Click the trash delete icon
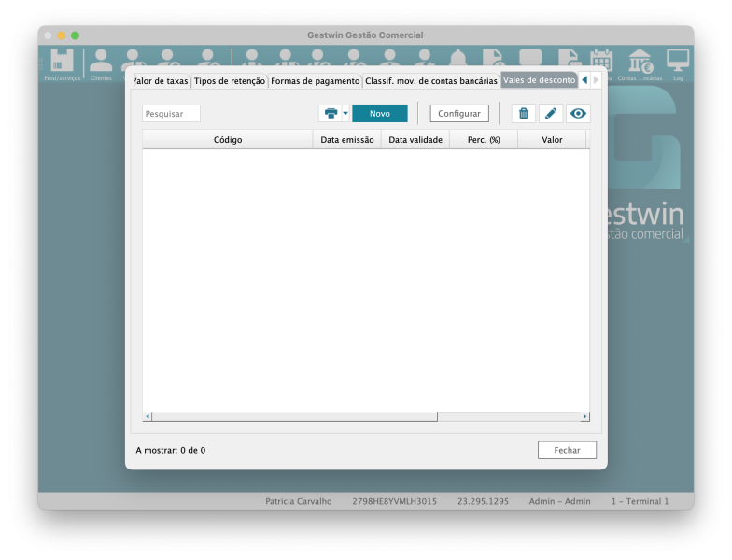Image resolution: width=732 pixels, height=560 pixels. pos(524,114)
